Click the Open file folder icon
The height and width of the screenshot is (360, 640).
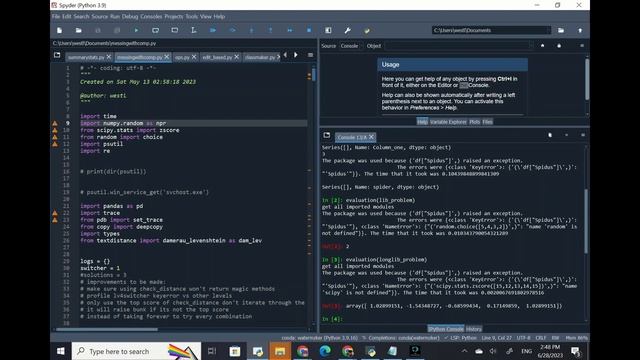pos(78,30)
